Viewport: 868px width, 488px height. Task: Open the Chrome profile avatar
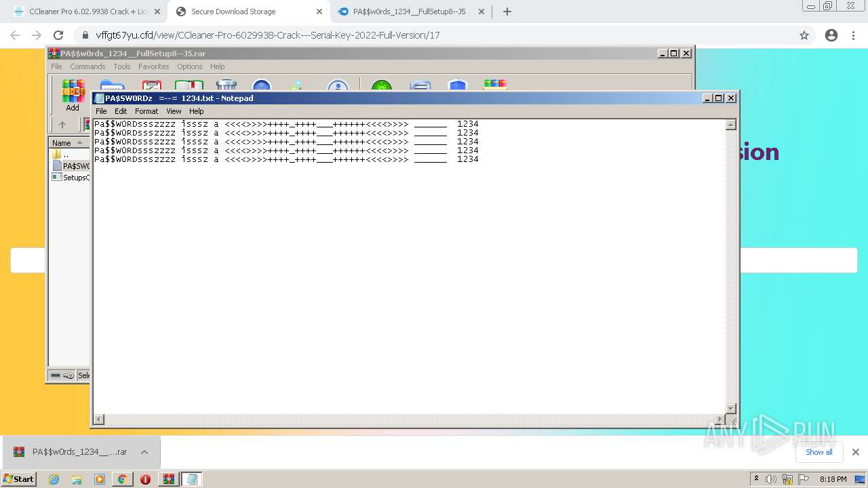tap(831, 35)
